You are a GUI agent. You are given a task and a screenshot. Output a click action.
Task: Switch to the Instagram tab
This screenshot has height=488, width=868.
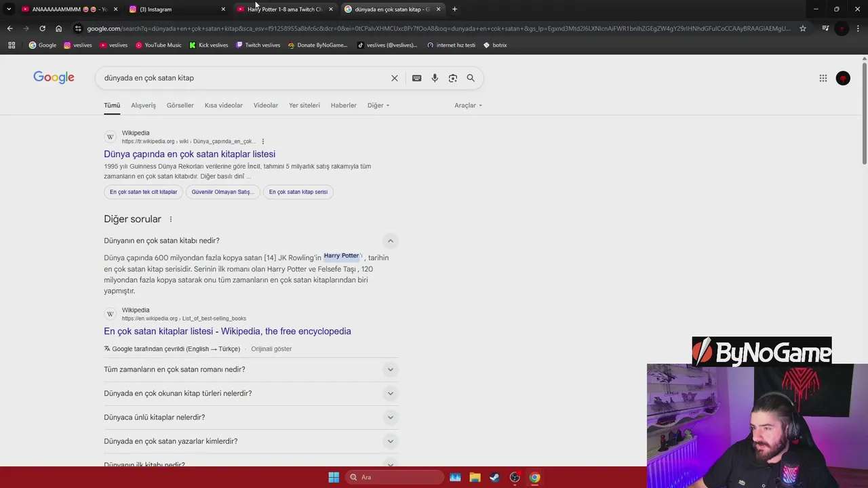click(176, 9)
